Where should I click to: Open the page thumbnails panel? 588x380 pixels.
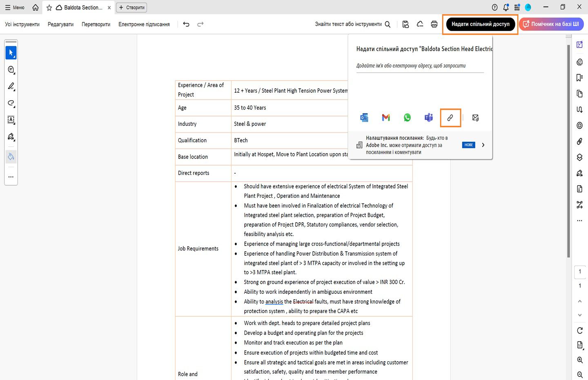[x=579, y=94]
